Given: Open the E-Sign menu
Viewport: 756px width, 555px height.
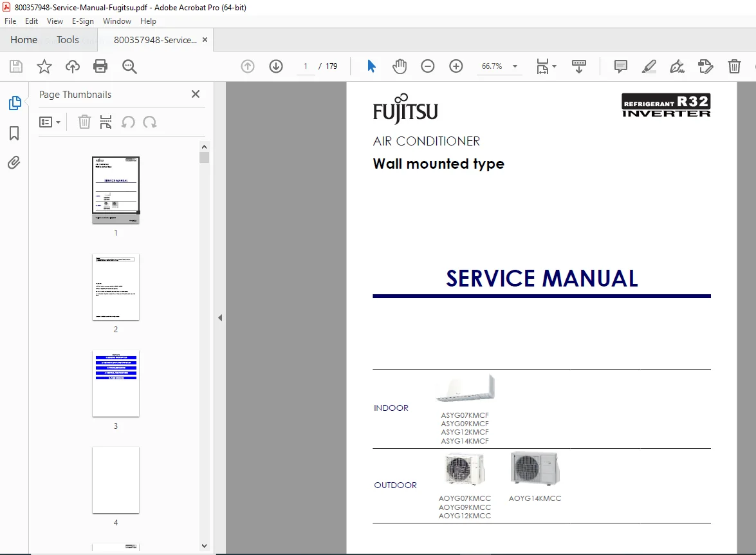Looking at the screenshot, I should [x=83, y=21].
